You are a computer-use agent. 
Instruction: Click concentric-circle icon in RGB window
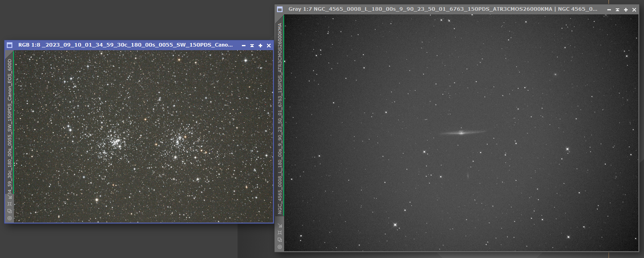pos(10,218)
